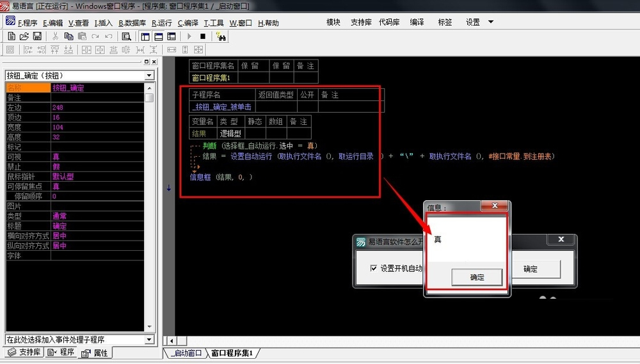Click the 代码库 item in top bar

(x=389, y=22)
